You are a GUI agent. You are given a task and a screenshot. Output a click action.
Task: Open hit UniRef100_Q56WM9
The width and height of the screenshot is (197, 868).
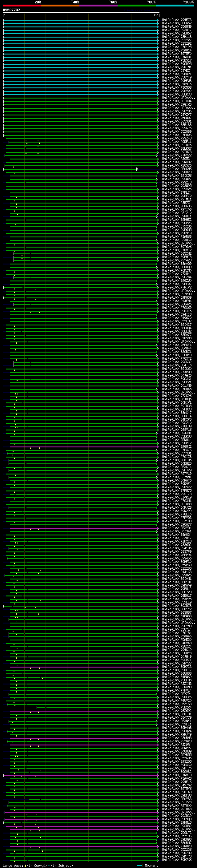coord(177,26)
